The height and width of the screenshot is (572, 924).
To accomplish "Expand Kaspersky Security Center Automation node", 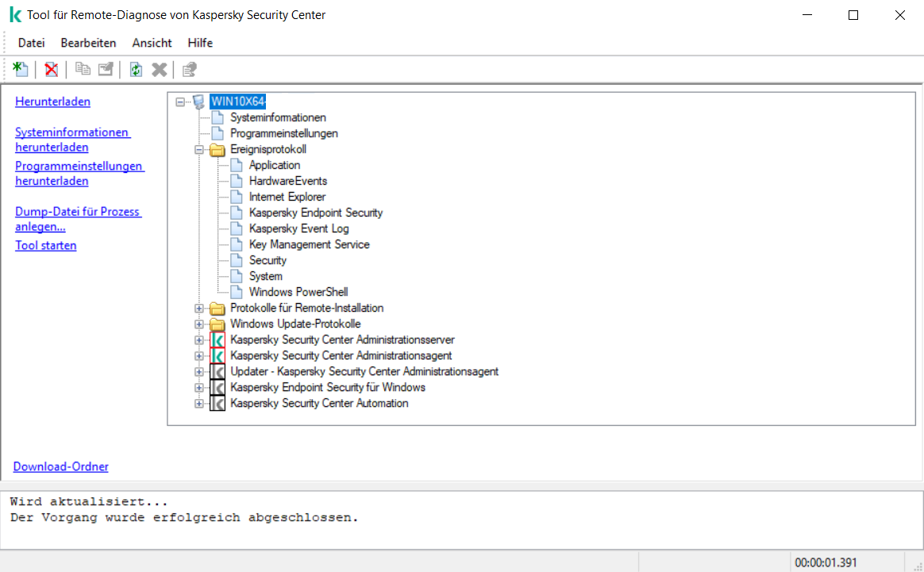I will (199, 404).
